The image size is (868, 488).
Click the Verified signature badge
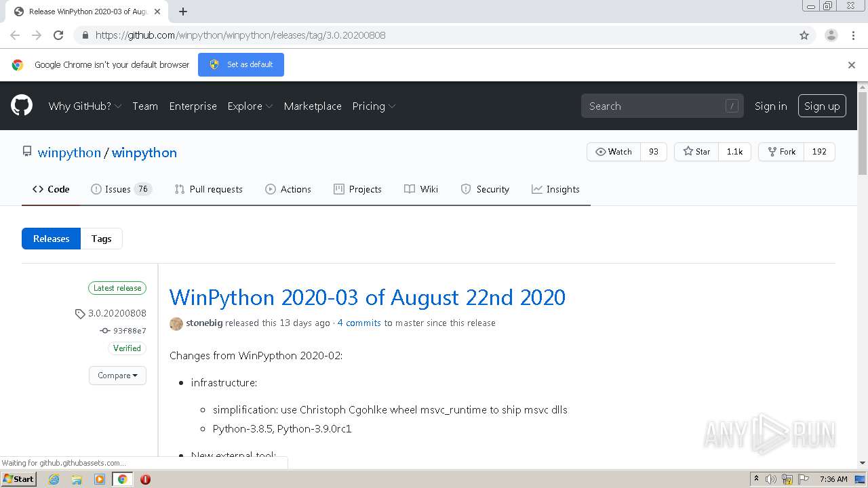tap(127, 348)
